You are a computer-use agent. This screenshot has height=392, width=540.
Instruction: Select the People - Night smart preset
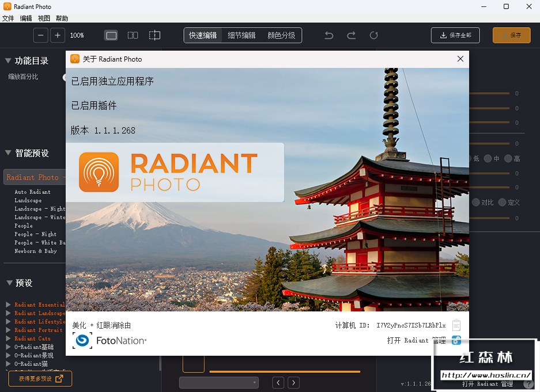tap(36, 234)
